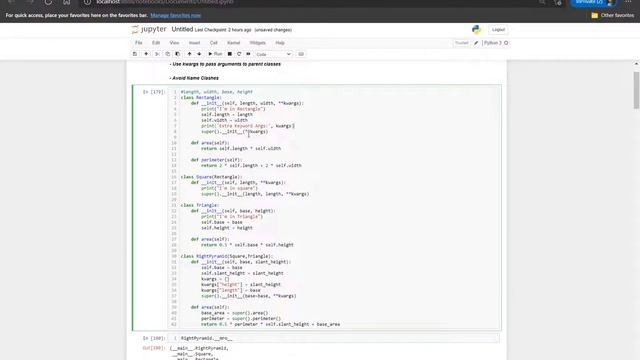Viewport: 640px width, 360px height.
Task: Insert a cell below with the plus icon
Action: point(146,54)
